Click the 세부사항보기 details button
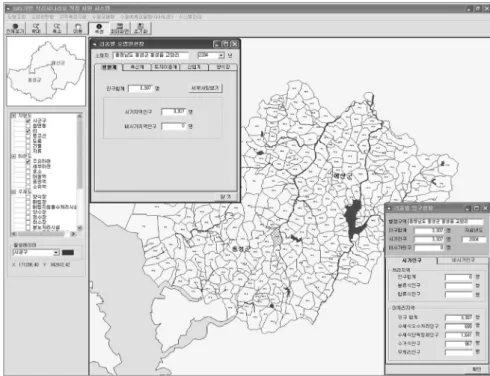Image resolution: width=490 pixels, height=376 pixels. tap(205, 88)
